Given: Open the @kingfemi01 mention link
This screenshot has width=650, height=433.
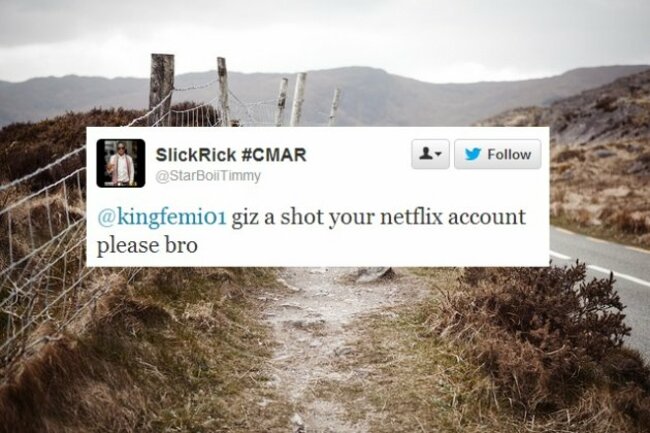Looking at the screenshot, I should coord(162,217).
